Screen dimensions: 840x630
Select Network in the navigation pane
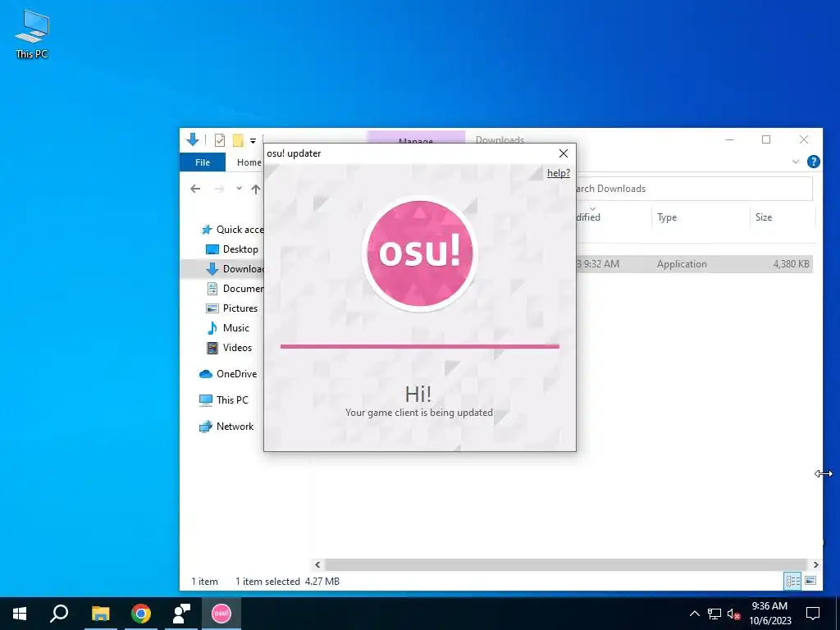226,427
